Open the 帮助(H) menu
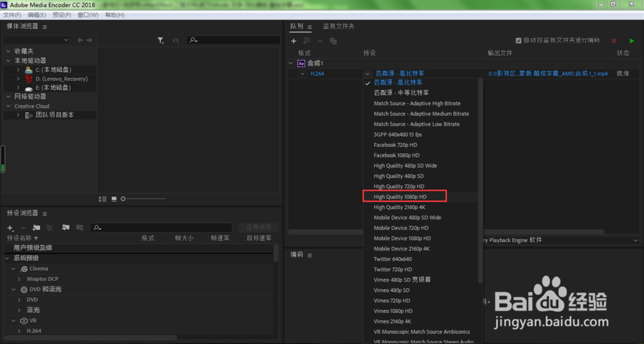 pyautogui.click(x=115, y=15)
